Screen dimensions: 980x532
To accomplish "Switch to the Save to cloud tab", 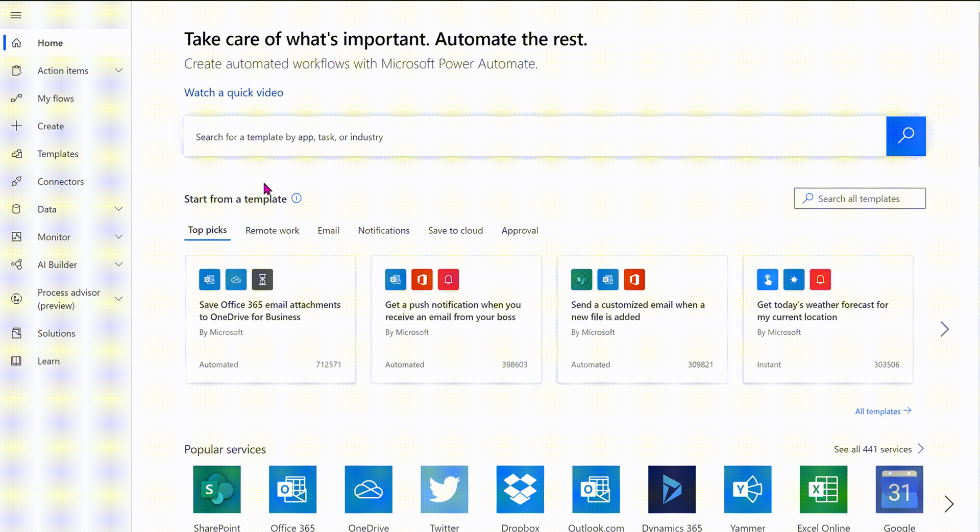I will [x=455, y=230].
